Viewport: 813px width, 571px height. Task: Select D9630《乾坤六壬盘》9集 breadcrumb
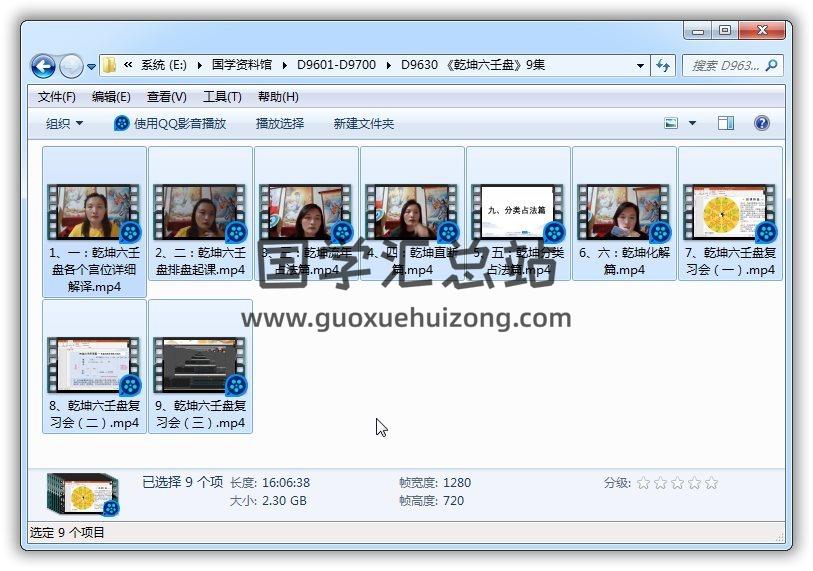[x=473, y=65]
